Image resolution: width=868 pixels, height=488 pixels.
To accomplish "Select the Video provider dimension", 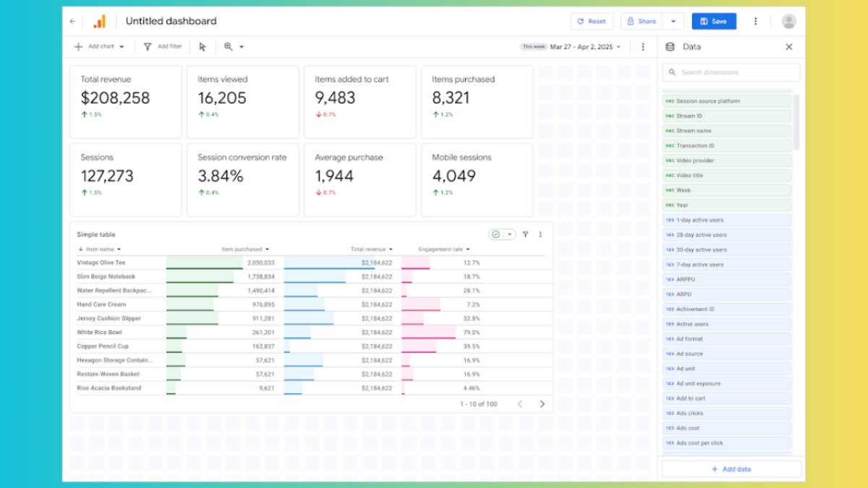I will [x=727, y=160].
